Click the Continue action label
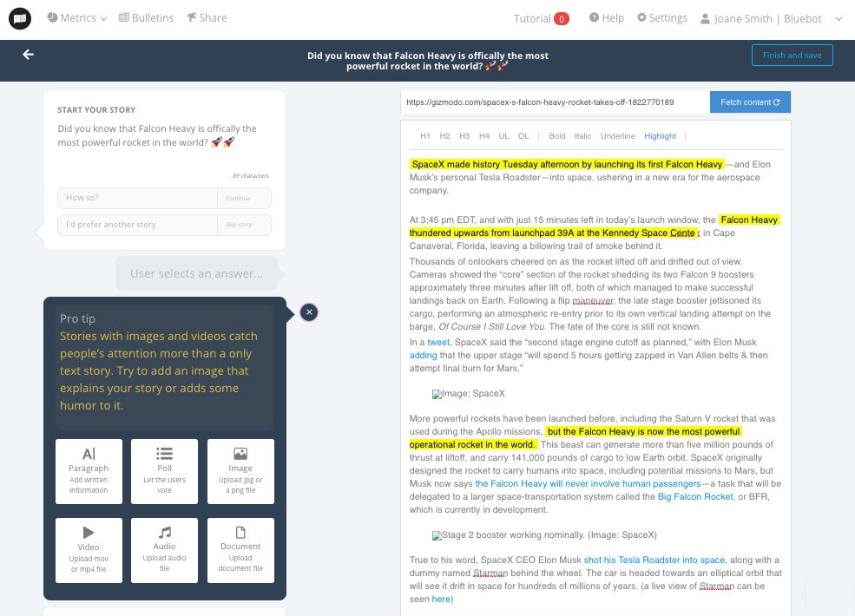 tap(239, 199)
